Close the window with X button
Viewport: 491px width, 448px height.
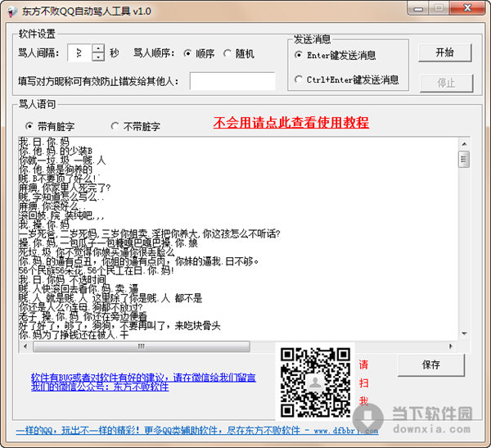coord(467,8)
